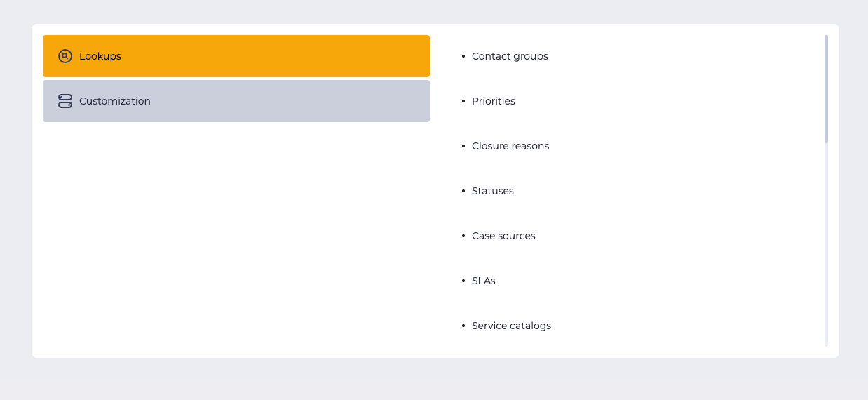868x400 pixels.
Task: Select the Lookups tab
Action: 236,56
